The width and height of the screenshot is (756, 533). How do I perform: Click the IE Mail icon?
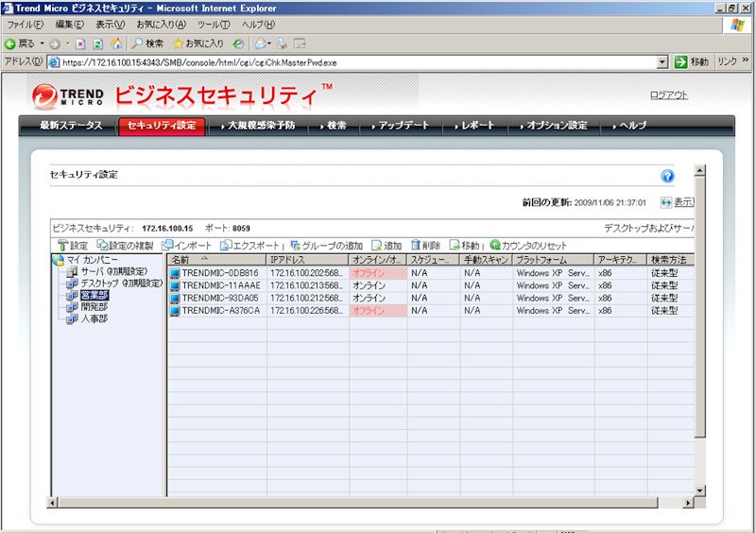pyautogui.click(x=260, y=43)
